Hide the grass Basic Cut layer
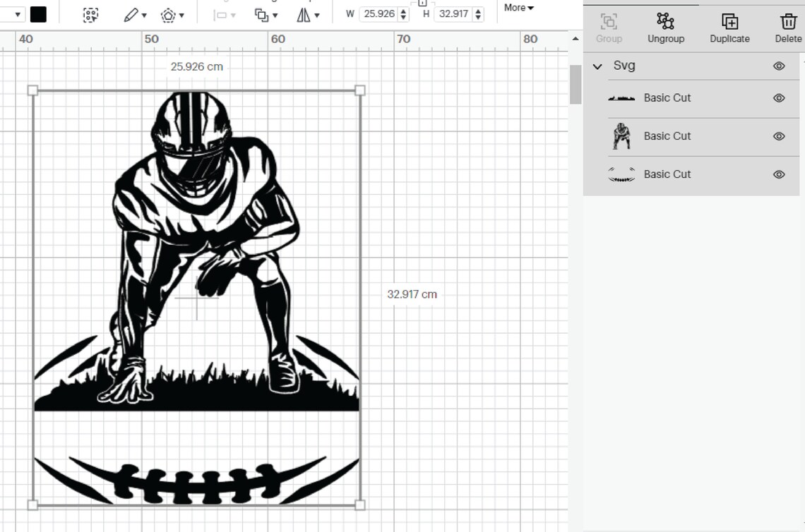 pos(779,98)
